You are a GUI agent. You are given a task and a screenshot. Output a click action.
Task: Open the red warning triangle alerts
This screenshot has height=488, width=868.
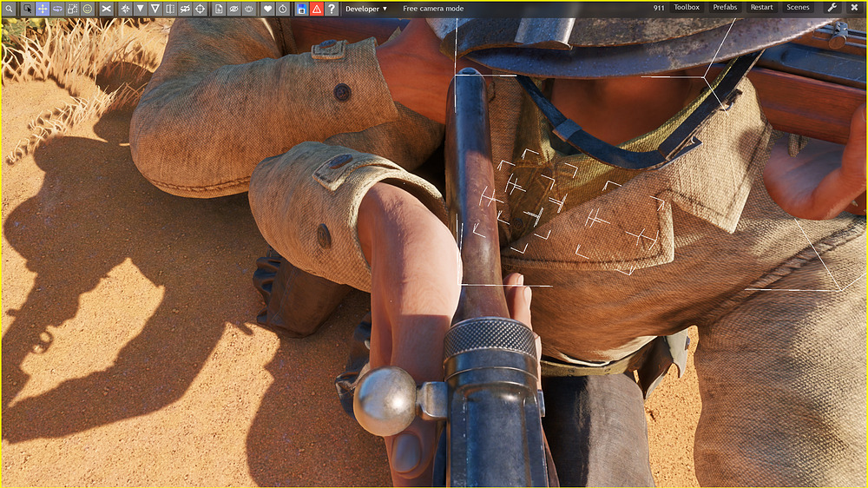point(317,9)
